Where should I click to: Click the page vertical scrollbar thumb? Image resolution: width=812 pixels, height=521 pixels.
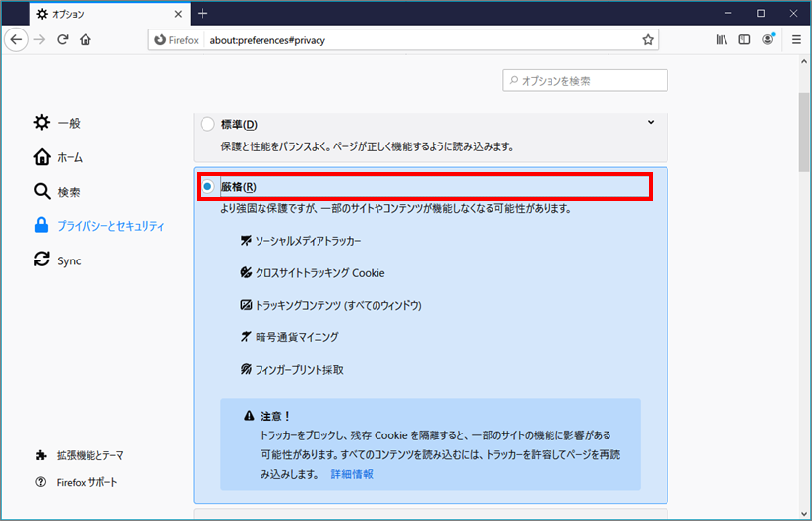click(804, 133)
